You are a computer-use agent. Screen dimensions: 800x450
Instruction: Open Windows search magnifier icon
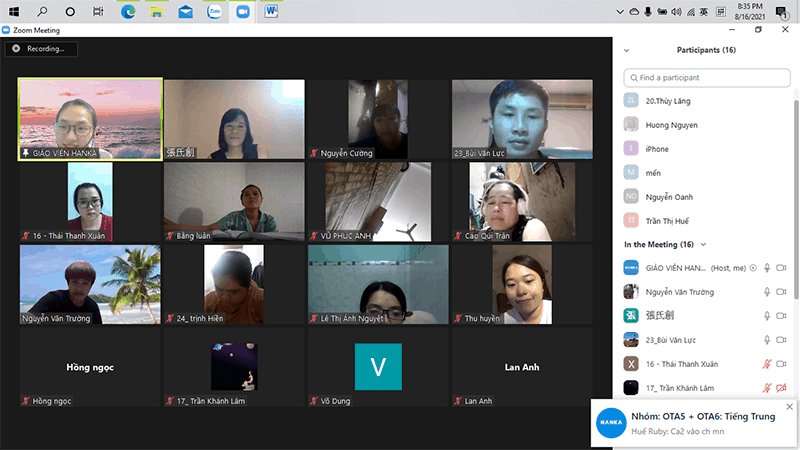[42, 12]
